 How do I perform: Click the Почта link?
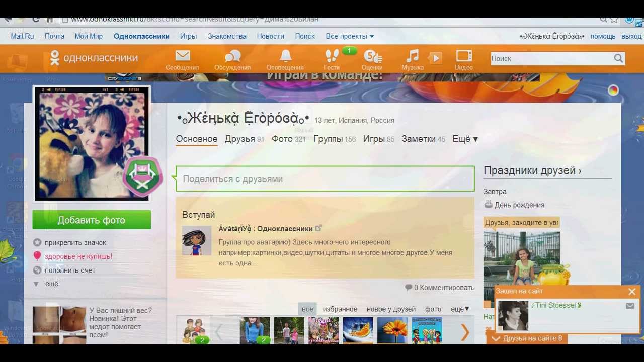(x=54, y=36)
